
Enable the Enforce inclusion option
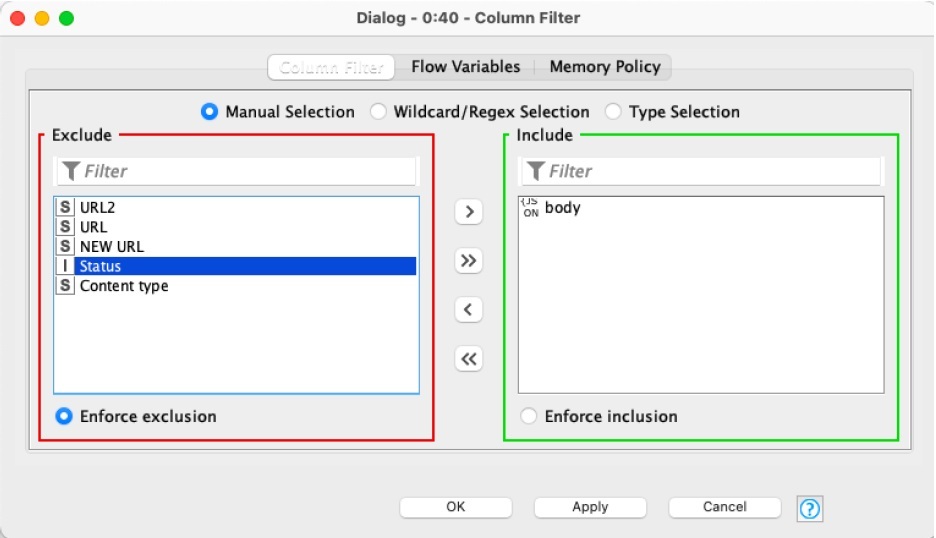[530, 416]
